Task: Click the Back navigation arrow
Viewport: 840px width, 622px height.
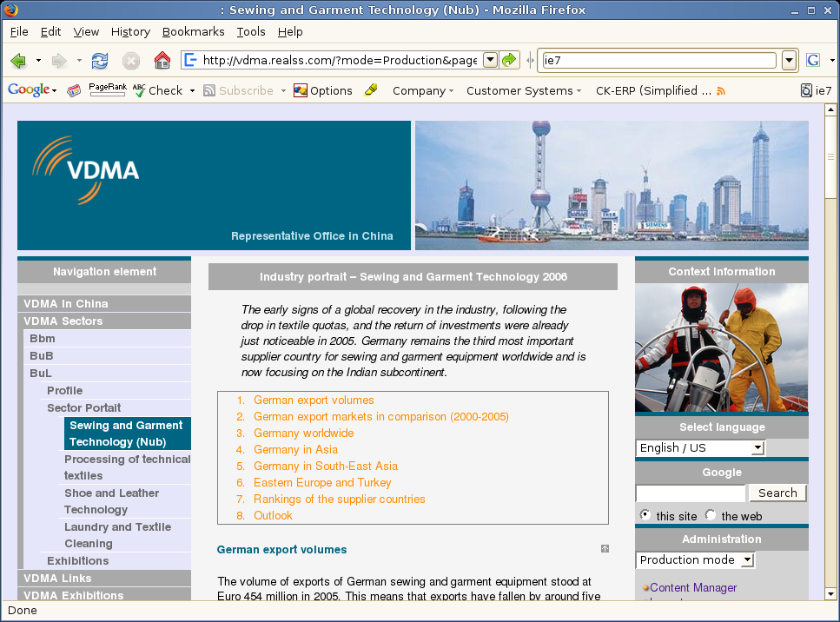Action: [18, 61]
